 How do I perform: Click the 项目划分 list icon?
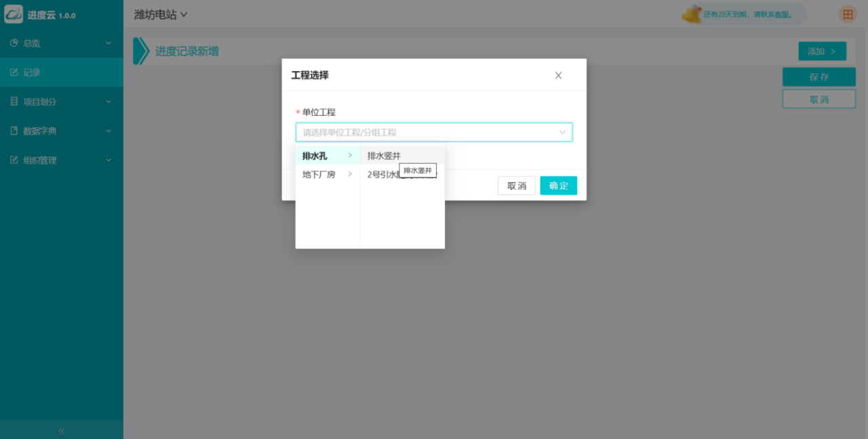tap(14, 102)
